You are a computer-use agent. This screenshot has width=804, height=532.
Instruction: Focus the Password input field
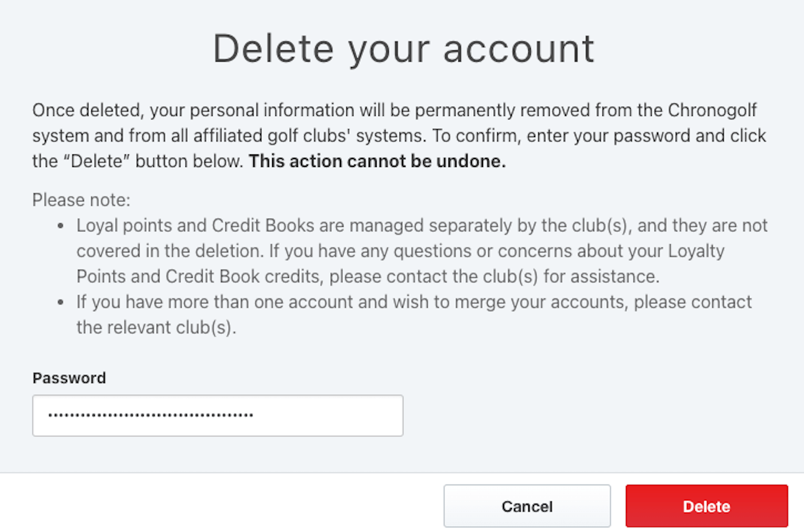[x=218, y=415]
